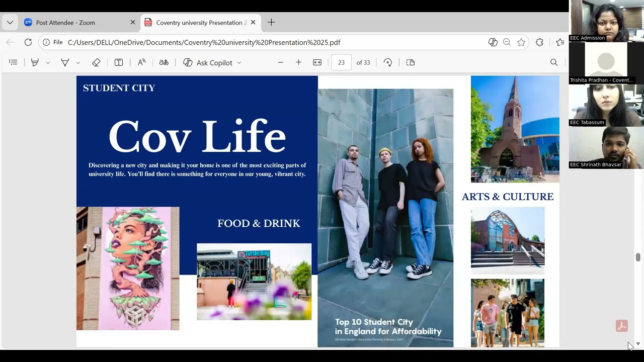Choose the Add text tool

click(119, 62)
